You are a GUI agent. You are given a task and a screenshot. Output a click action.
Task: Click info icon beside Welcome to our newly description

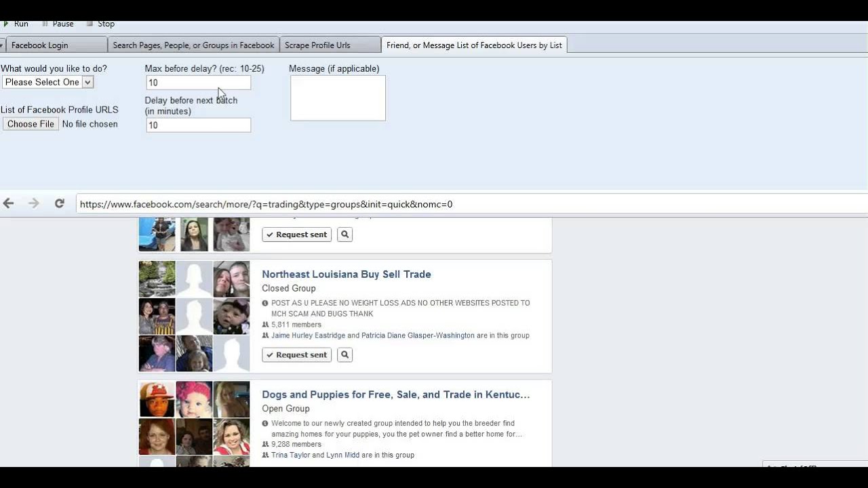[265, 423]
